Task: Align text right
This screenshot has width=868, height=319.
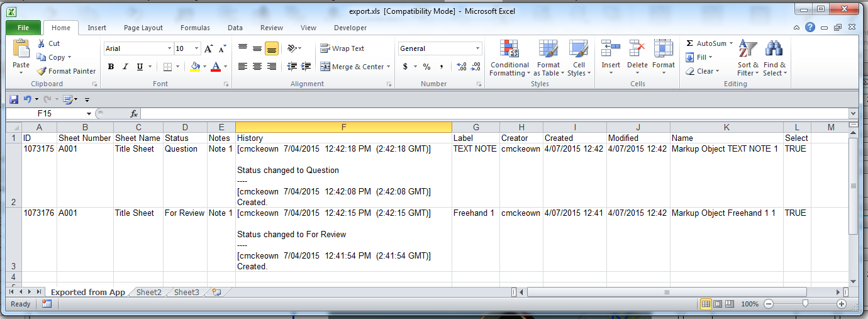Action: [x=272, y=67]
